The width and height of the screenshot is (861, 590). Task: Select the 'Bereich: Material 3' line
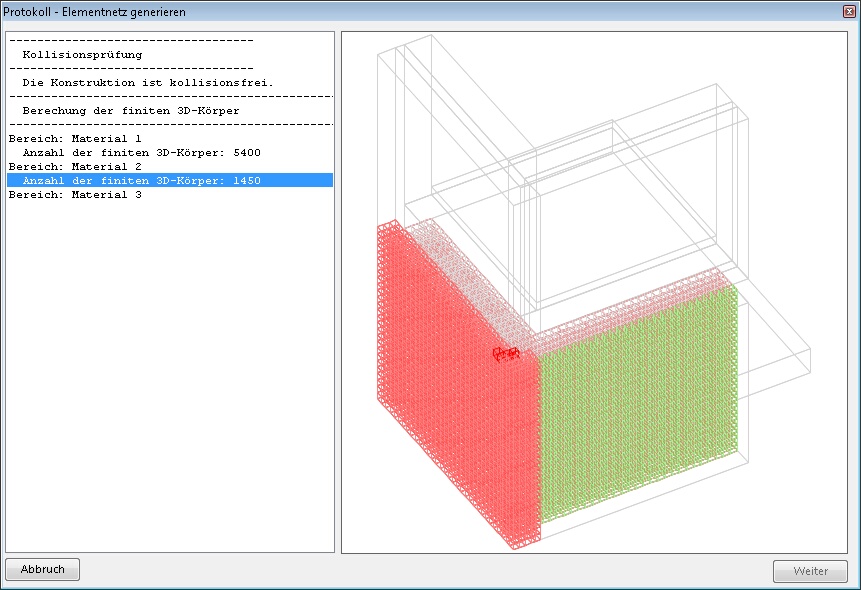170,194
